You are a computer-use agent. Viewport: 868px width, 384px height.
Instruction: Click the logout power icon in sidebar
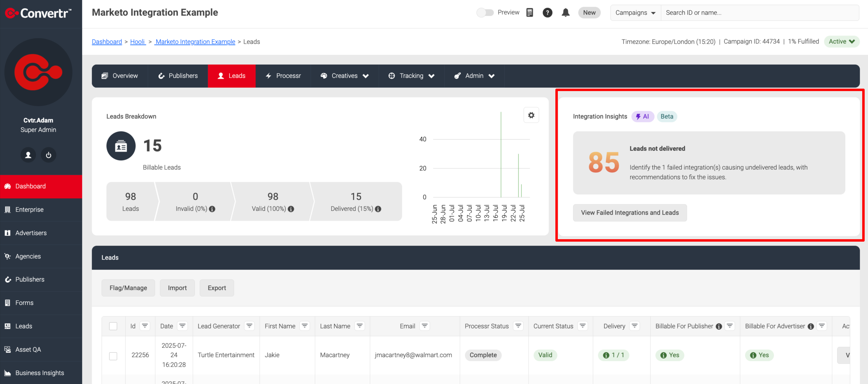click(49, 155)
